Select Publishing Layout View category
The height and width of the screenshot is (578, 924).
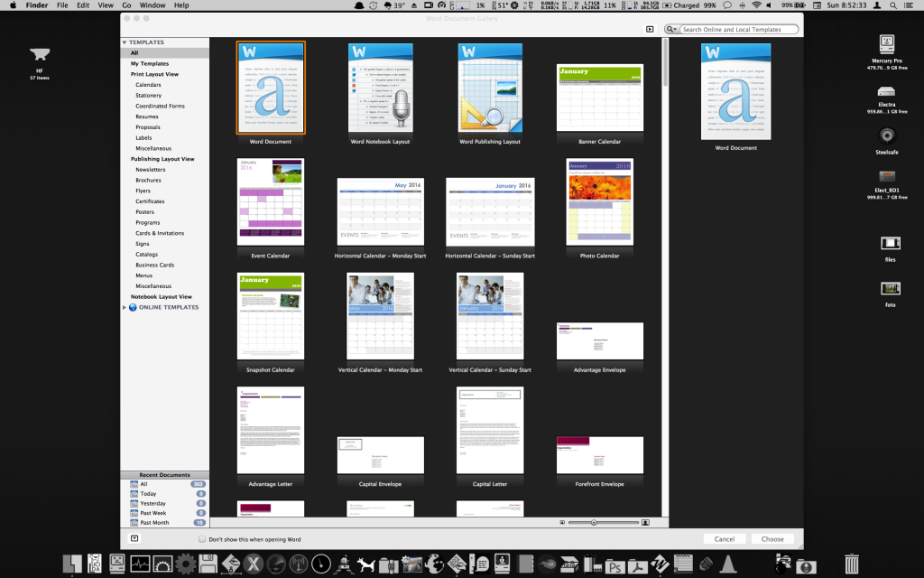162,159
